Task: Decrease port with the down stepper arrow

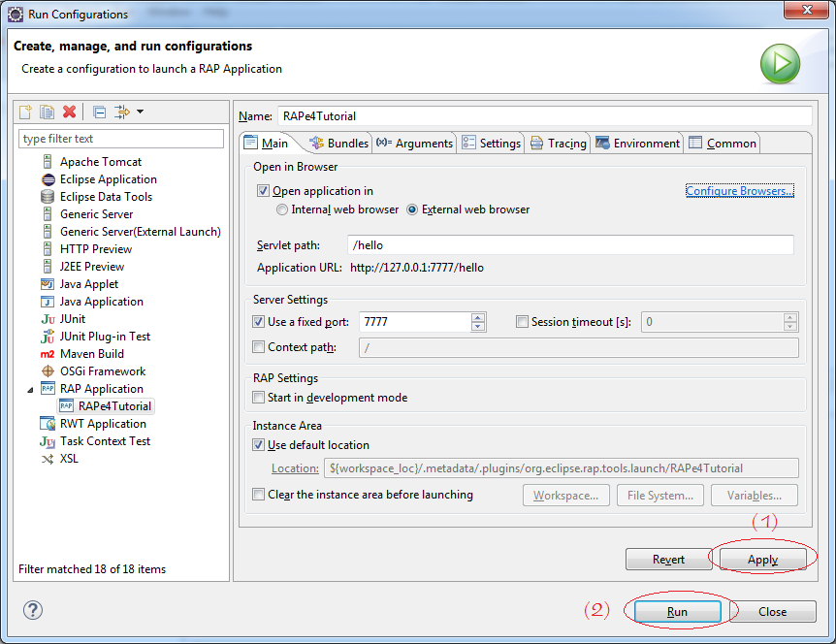Action: coord(478,326)
